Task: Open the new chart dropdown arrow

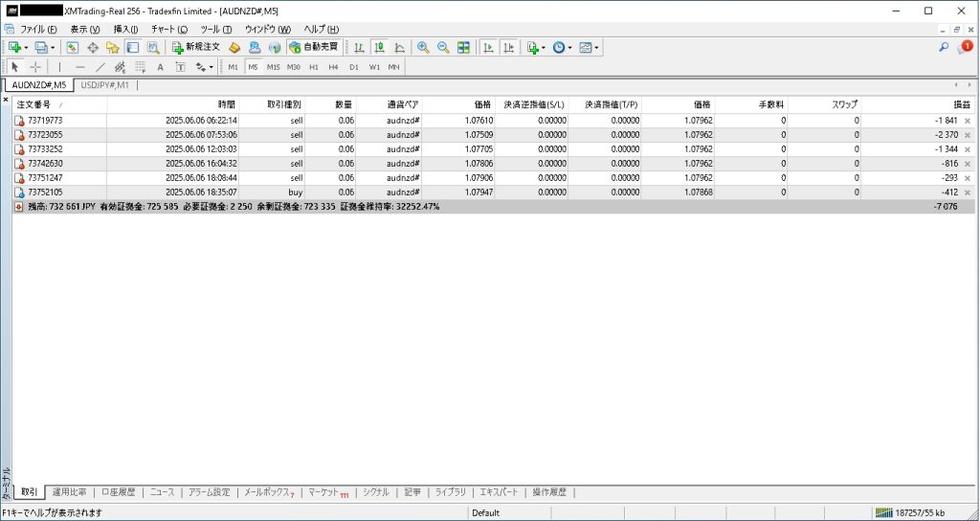Action: point(26,47)
